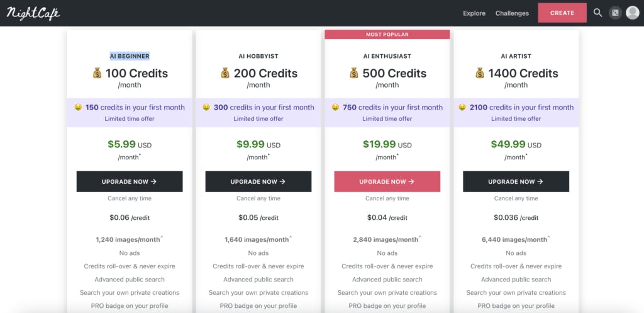Open the Explore menu item
Viewport: 644px width, 313px height.
tap(474, 13)
